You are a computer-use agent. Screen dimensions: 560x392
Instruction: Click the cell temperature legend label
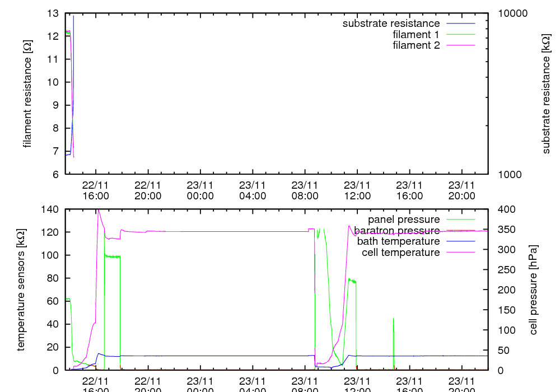[400, 253]
